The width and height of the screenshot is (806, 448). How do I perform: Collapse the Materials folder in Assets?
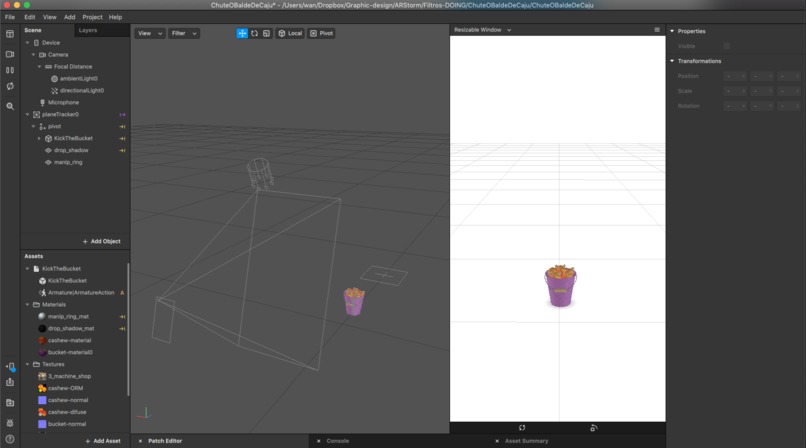point(27,305)
